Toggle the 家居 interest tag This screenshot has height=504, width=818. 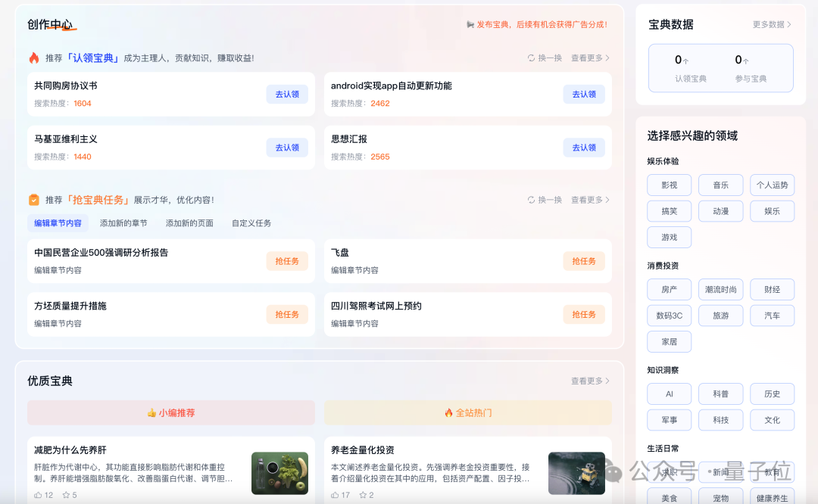click(x=670, y=341)
